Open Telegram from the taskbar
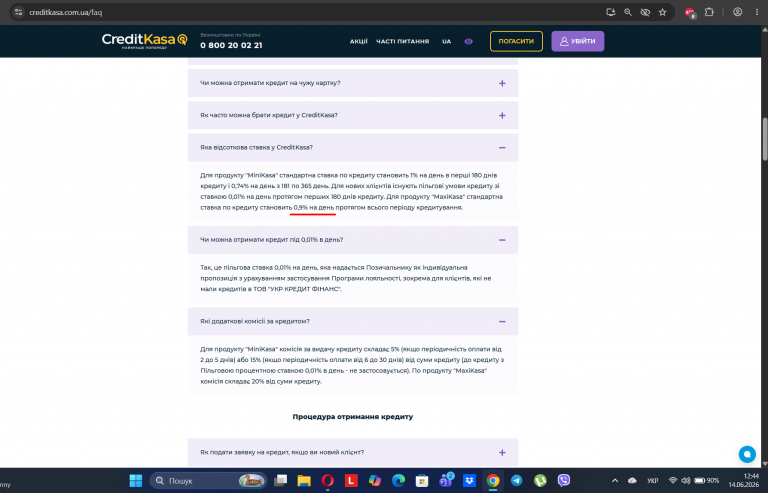This screenshot has width=768, height=493. click(516, 481)
